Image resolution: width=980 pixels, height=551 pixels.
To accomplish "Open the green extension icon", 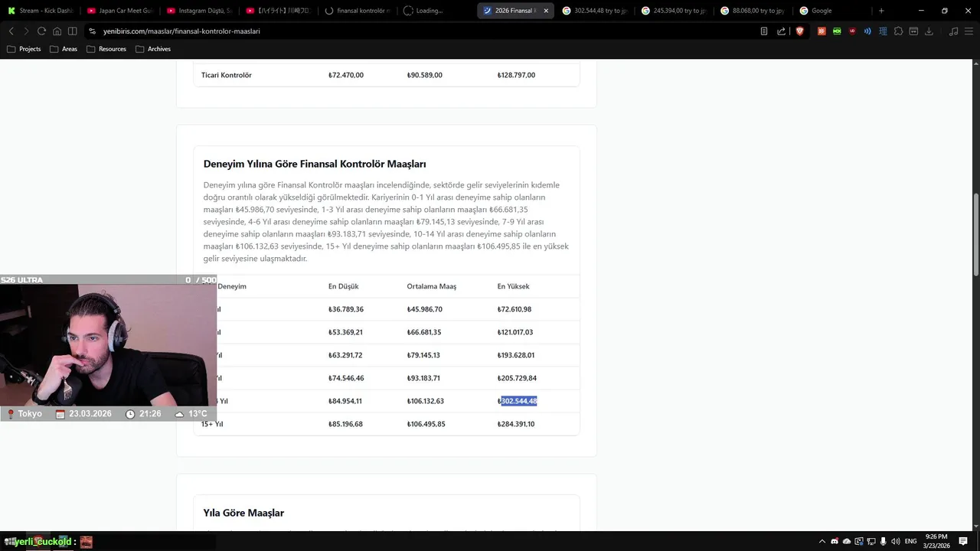I will click(x=837, y=31).
